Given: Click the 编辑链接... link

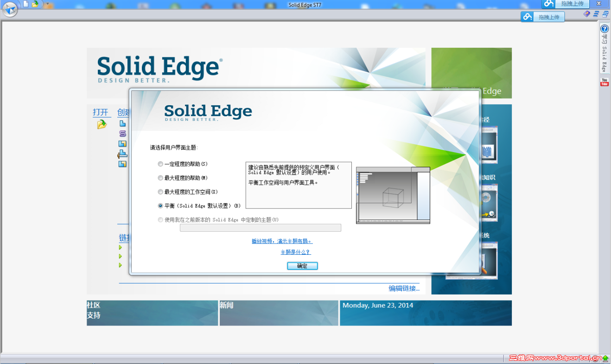Looking at the screenshot, I should [x=404, y=289].
